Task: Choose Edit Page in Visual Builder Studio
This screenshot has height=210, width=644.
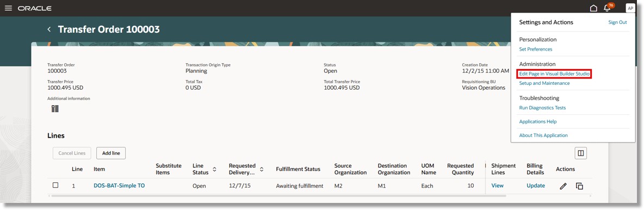Action: pyautogui.click(x=554, y=74)
